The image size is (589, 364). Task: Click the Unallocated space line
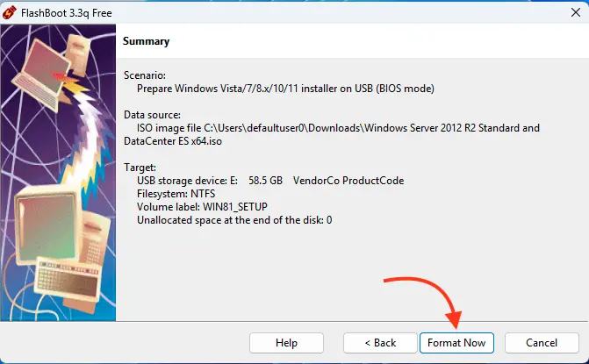coord(234,220)
